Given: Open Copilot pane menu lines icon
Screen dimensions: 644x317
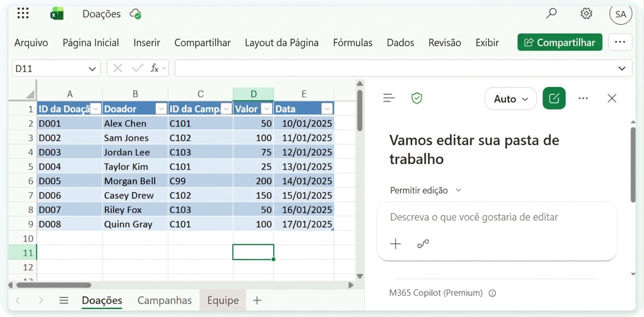Looking at the screenshot, I should click(389, 98).
